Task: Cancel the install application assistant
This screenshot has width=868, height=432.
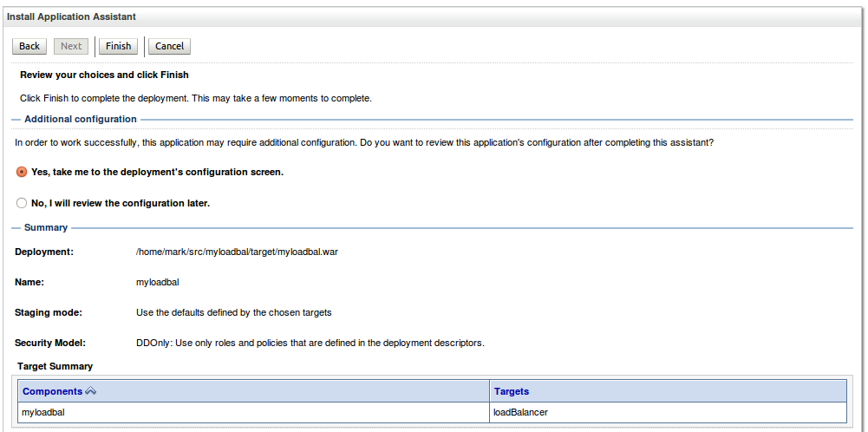Action: (x=169, y=46)
